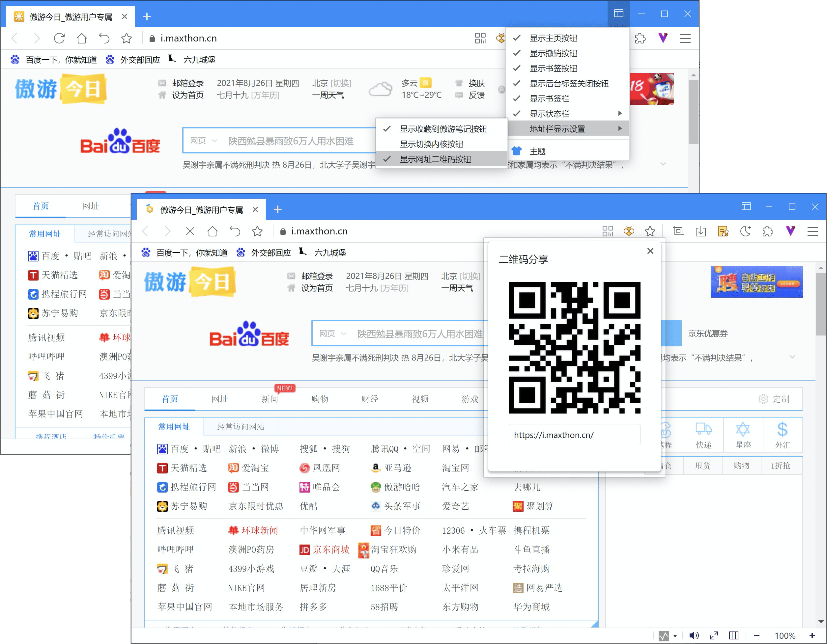Click home button in back window toolbar
The height and width of the screenshot is (644, 827).
[x=81, y=38]
